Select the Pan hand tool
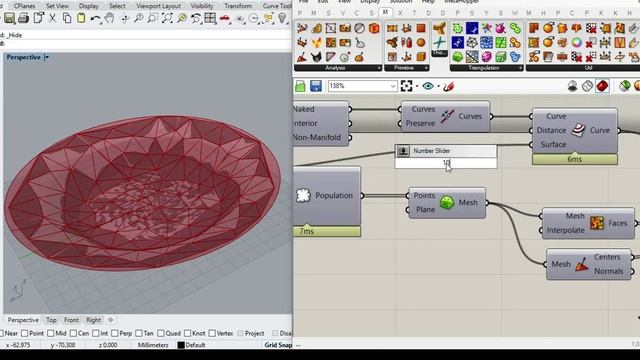This screenshot has height=360, width=640. pyautogui.click(x=109, y=18)
